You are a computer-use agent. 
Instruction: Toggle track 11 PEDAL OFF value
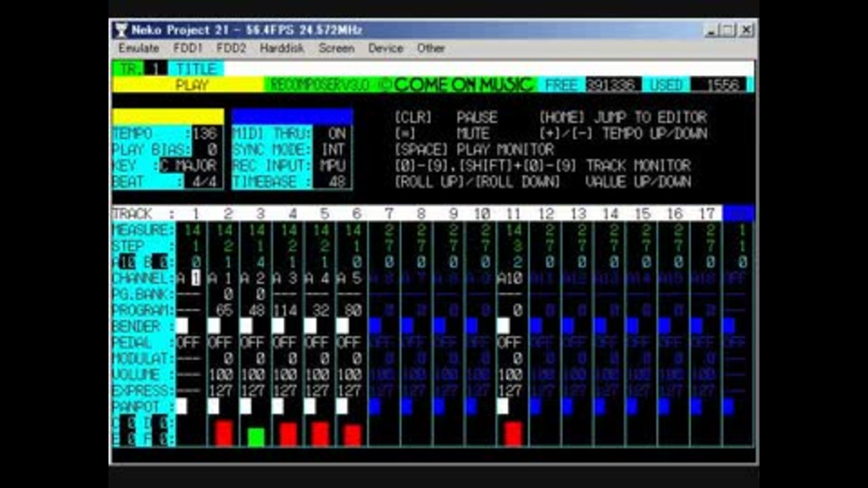coord(509,343)
